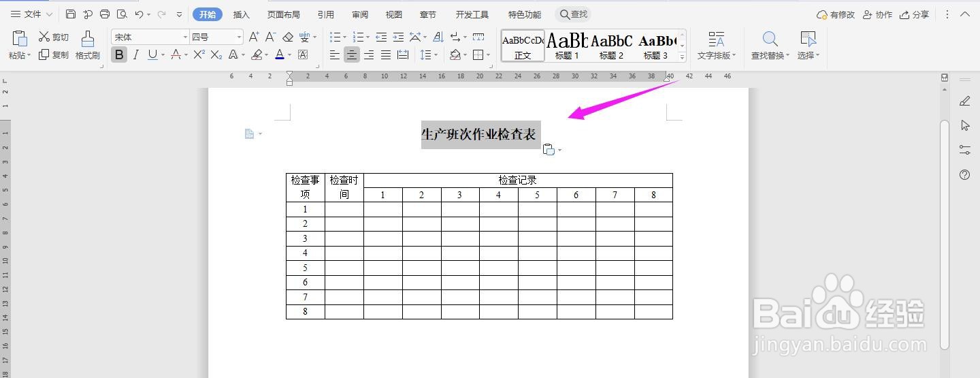Toggle Italic formatting
Screen dimensions: 980x378
(136, 54)
